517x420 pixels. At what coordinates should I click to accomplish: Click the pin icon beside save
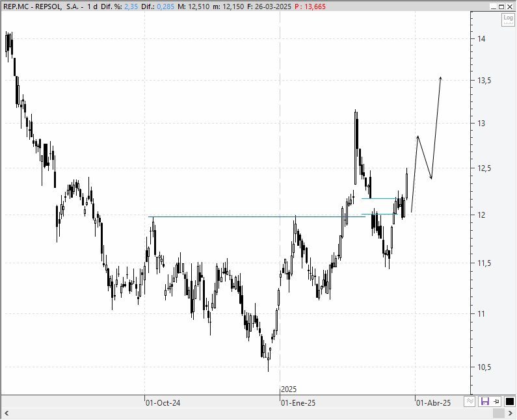tap(497, 401)
